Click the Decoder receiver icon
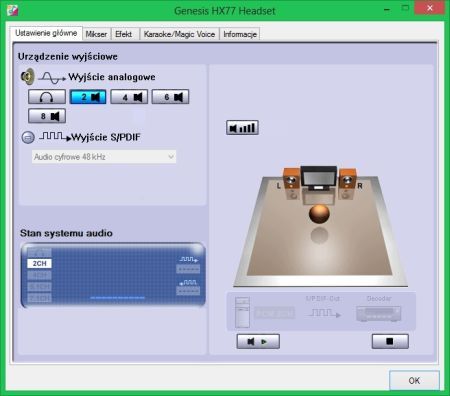This screenshot has width=450, height=396. [x=379, y=313]
